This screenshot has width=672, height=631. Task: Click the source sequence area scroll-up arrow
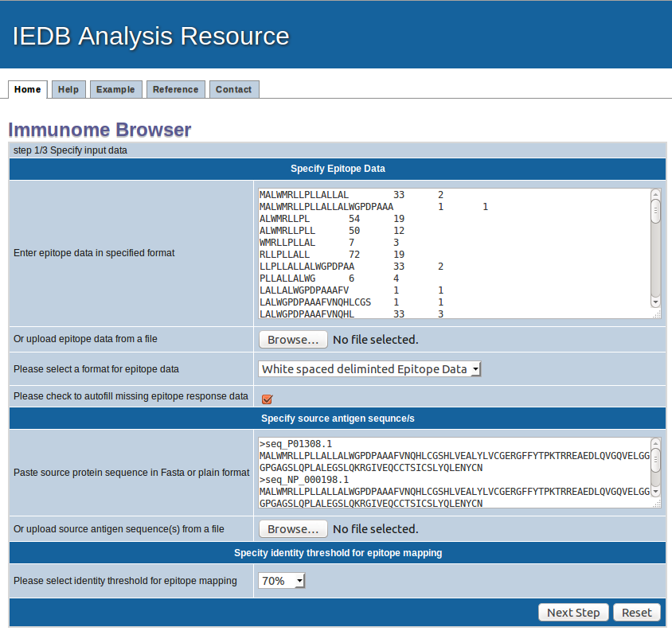(655, 443)
